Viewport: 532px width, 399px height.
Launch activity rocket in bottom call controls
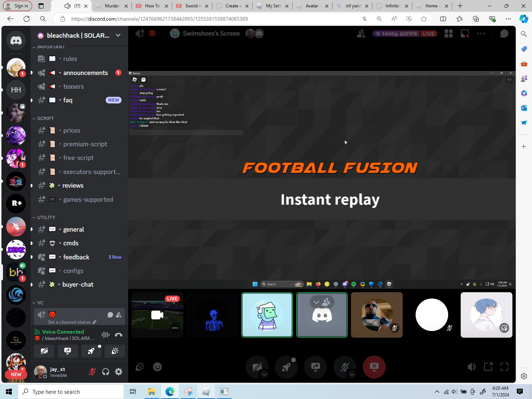286,367
